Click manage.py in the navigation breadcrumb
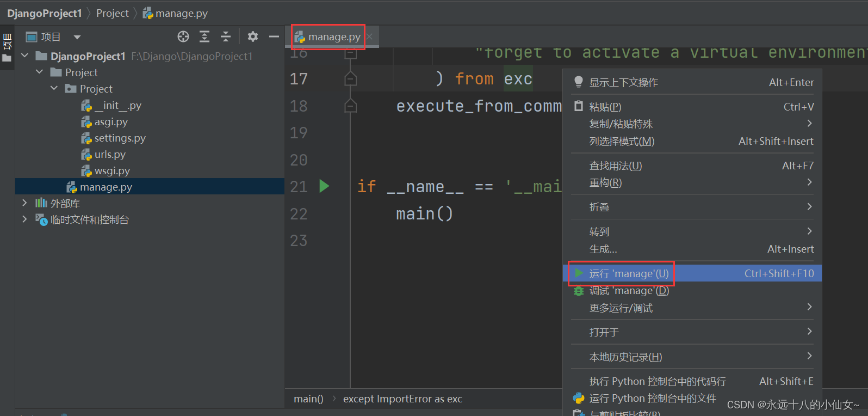The height and width of the screenshot is (416, 868). coord(175,13)
